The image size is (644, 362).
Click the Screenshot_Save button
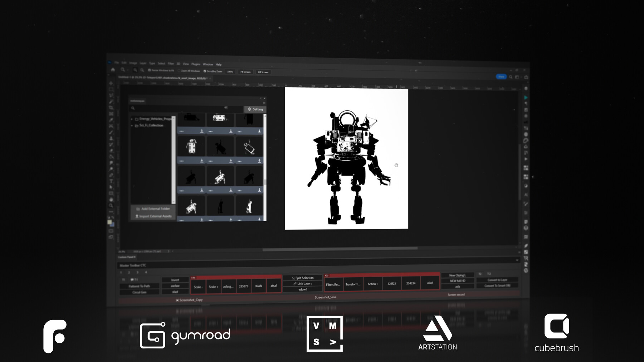326,297
